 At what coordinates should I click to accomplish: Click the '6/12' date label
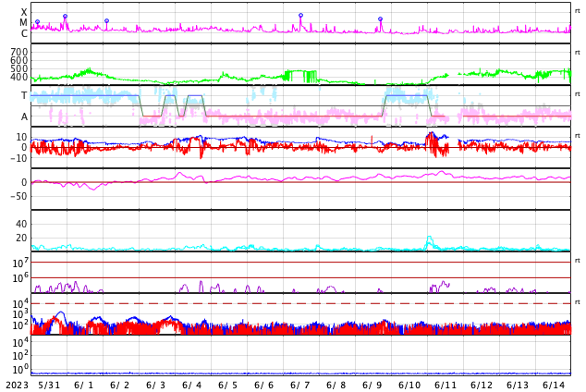point(482,386)
